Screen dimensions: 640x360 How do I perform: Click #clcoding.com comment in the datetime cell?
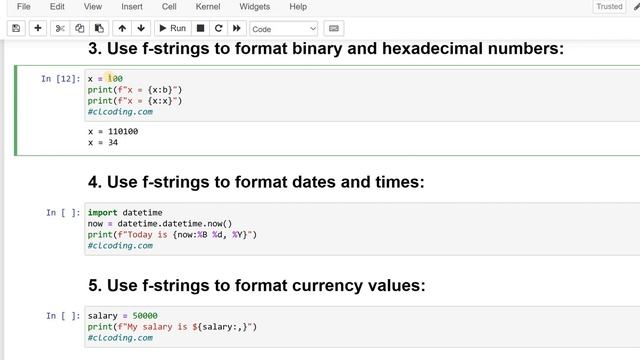pos(120,246)
